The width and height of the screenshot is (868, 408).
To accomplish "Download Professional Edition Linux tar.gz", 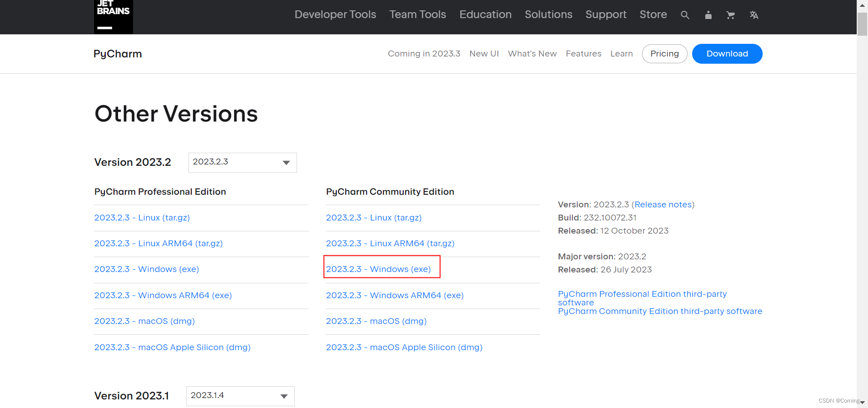I will point(142,217).
